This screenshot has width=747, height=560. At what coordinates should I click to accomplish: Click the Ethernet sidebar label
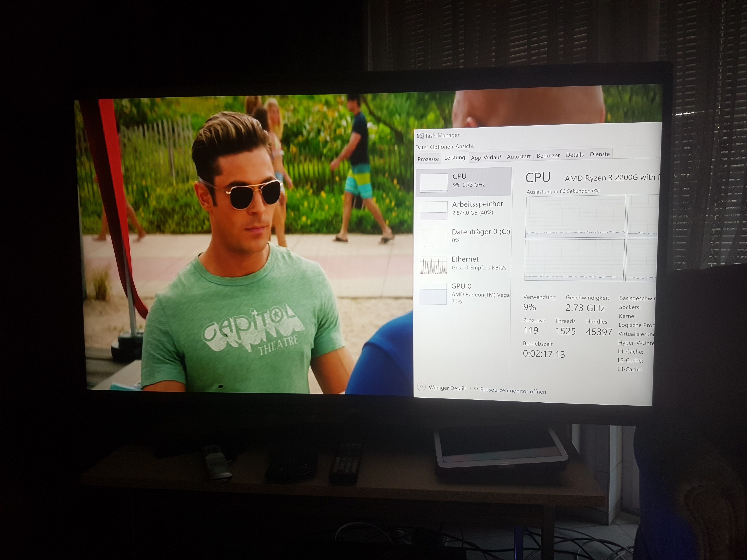click(x=465, y=259)
